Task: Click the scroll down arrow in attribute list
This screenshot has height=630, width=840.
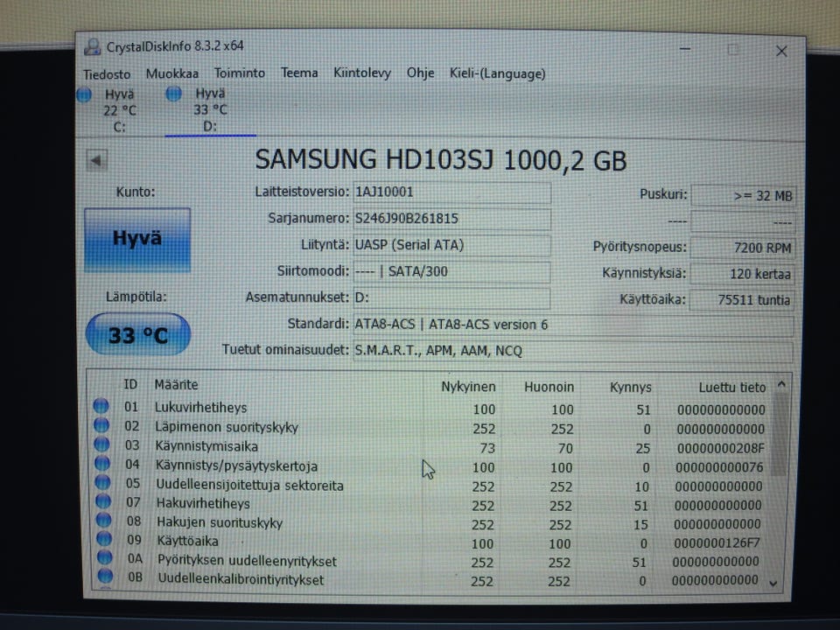Action: 773,584
